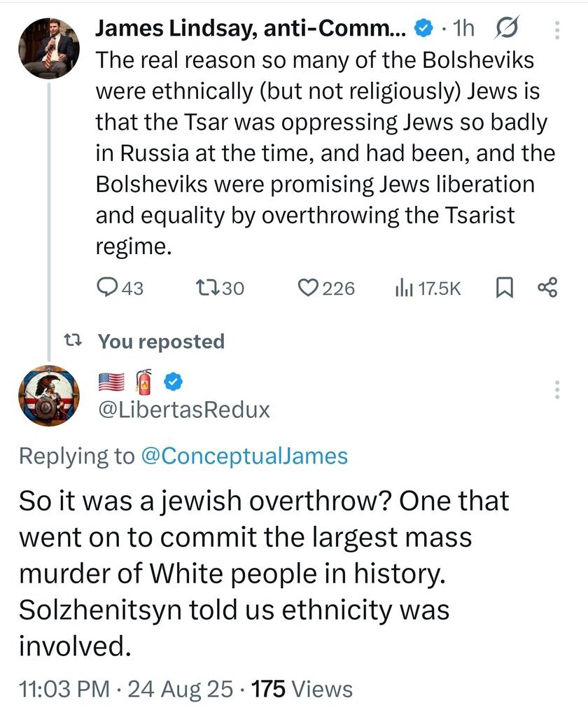Repost James Lindsay's post
This screenshot has height=717, width=588.
point(218,288)
